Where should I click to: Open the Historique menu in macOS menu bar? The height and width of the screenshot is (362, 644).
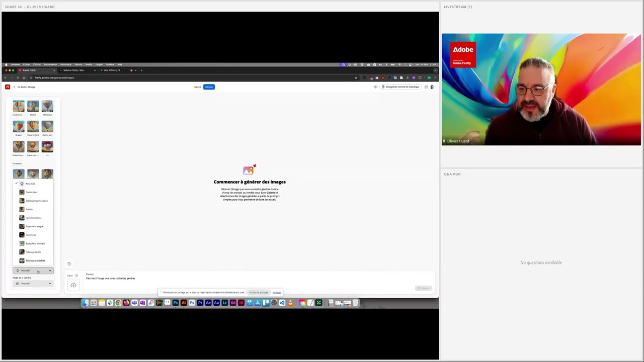[x=66, y=64]
